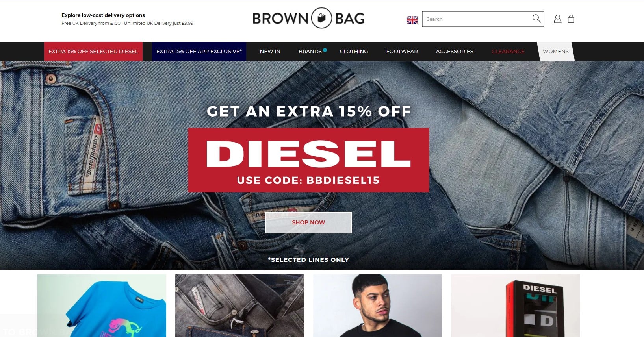The width and height of the screenshot is (644, 337).
Task: Click the search magnifying glass icon
Action: point(536,19)
